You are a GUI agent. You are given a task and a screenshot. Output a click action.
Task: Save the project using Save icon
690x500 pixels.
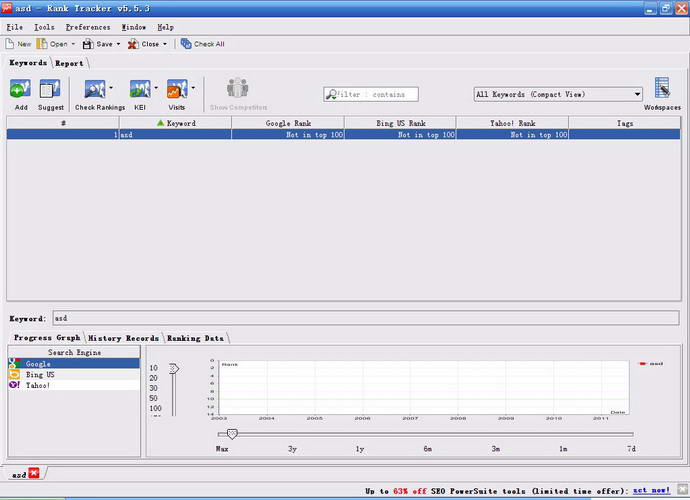(88, 44)
